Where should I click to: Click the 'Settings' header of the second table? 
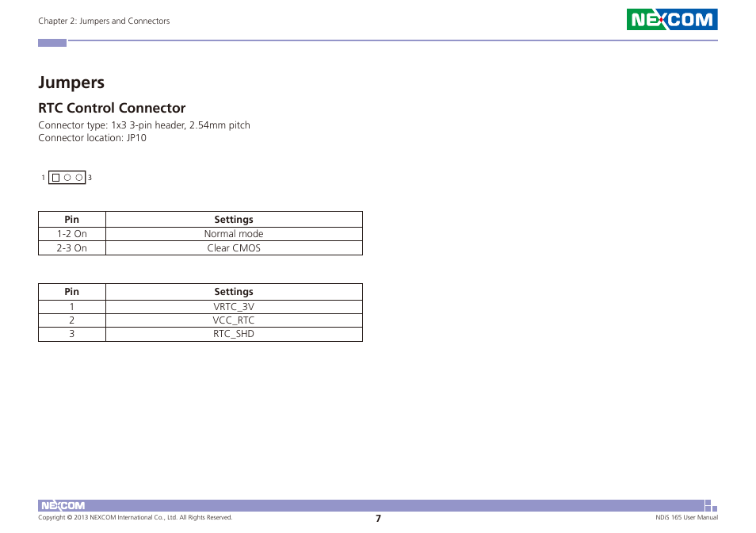point(234,292)
